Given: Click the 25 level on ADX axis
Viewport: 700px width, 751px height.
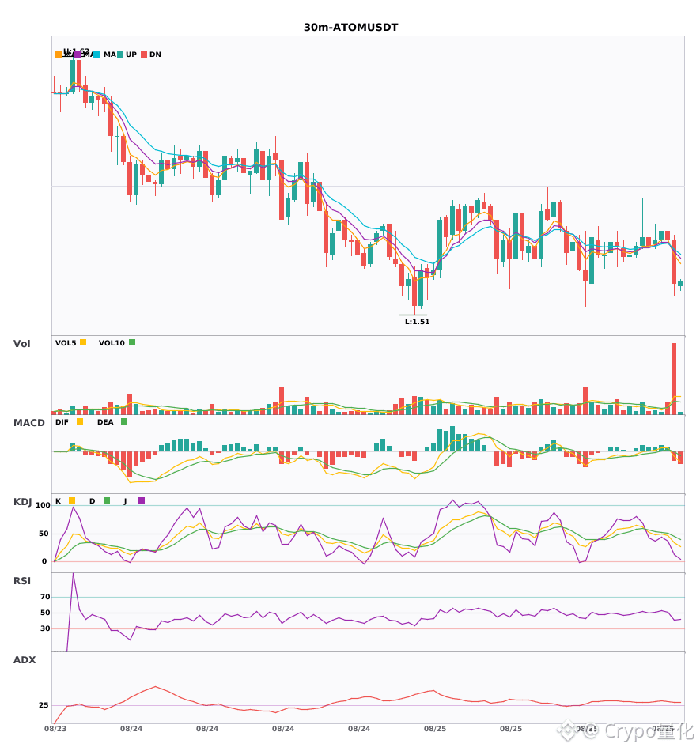Looking at the screenshot, I should click(44, 705).
